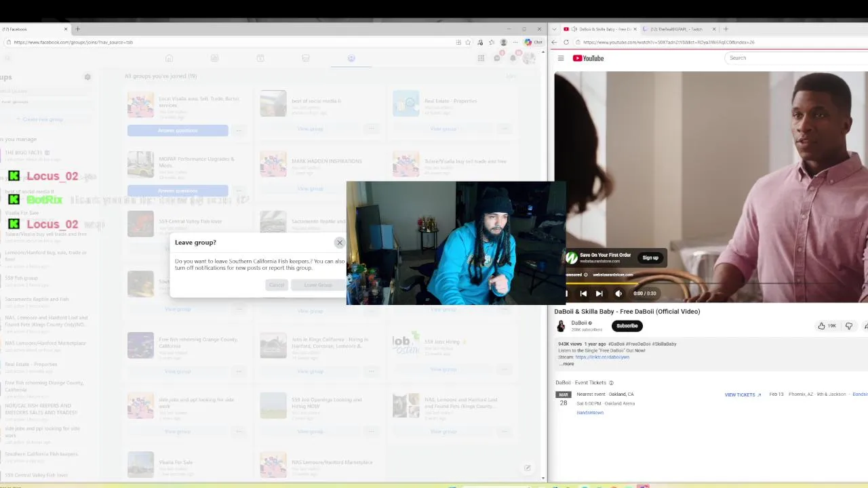Mute the YouTube video volume

[618, 293]
